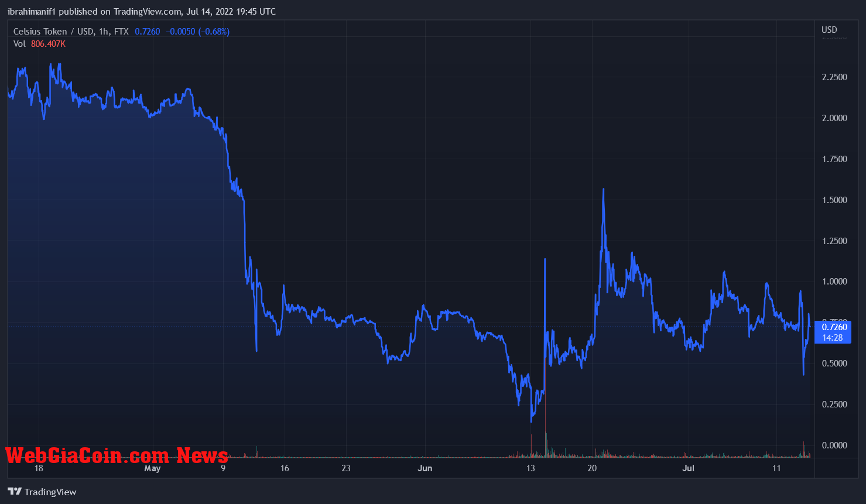Screen dimensions: 866x504
Task: Click the 20 date axis label
Action: point(592,468)
